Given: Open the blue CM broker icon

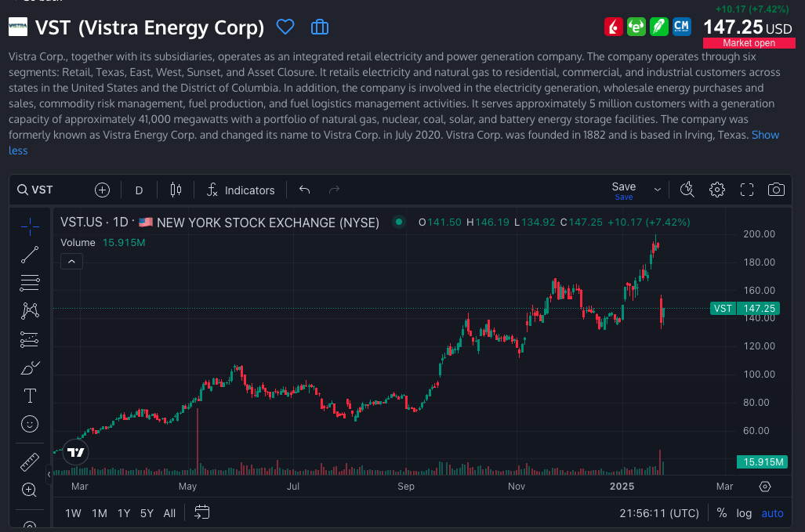Looking at the screenshot, I should pyautogui.click(x=681, y=27).
